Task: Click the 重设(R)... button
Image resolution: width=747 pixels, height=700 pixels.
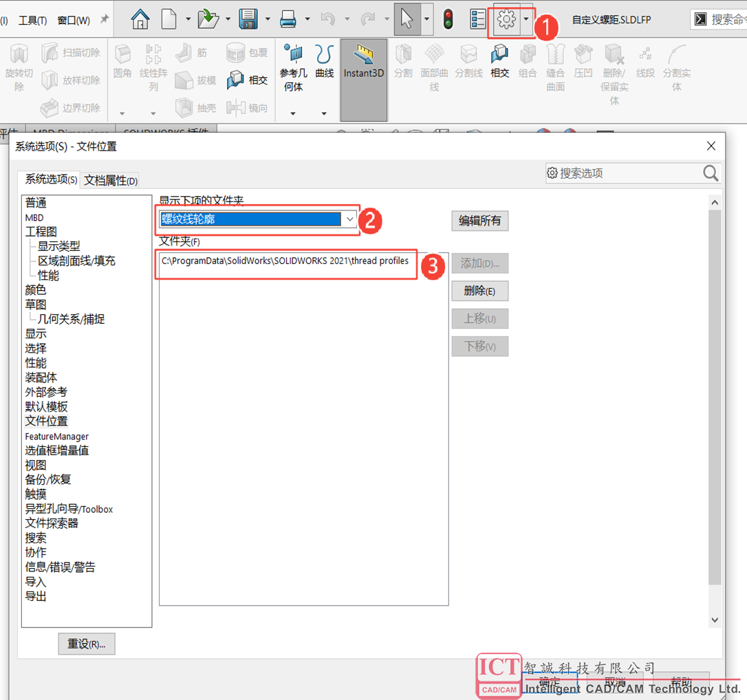Action: [86, 644]
